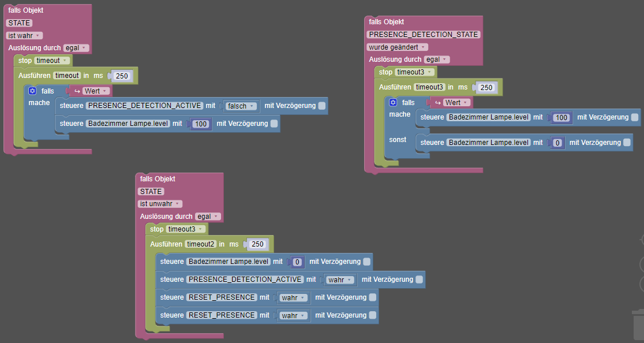The width and height of the screenshot is (644, 343).
Task: Edit the timeout2 name field in Ausführen row
Action: pos(200,244)
